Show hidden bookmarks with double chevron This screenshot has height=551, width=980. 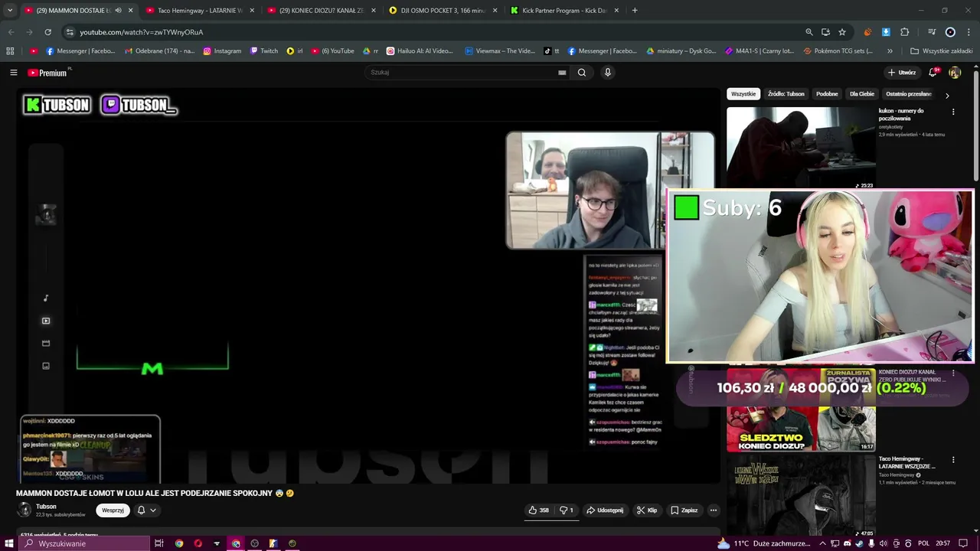[x=890, y=51]
